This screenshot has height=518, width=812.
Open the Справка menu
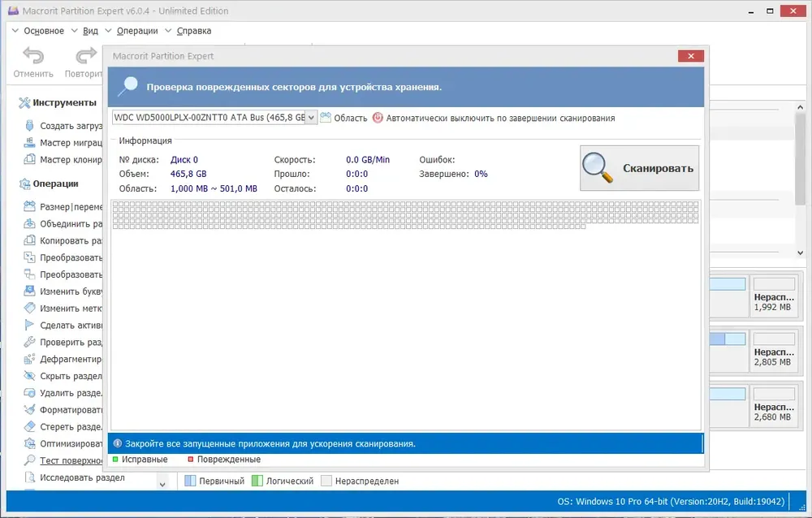[194, 31]
